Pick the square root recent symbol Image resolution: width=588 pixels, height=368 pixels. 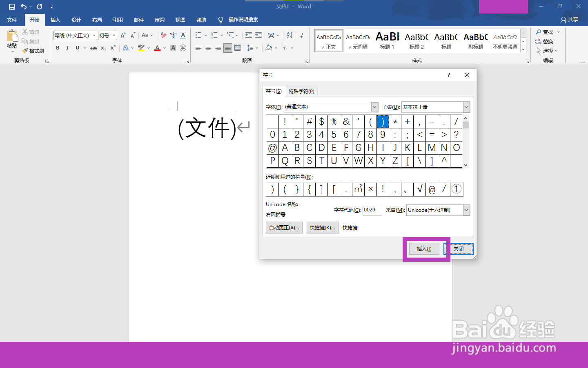[x=419, y=189]
